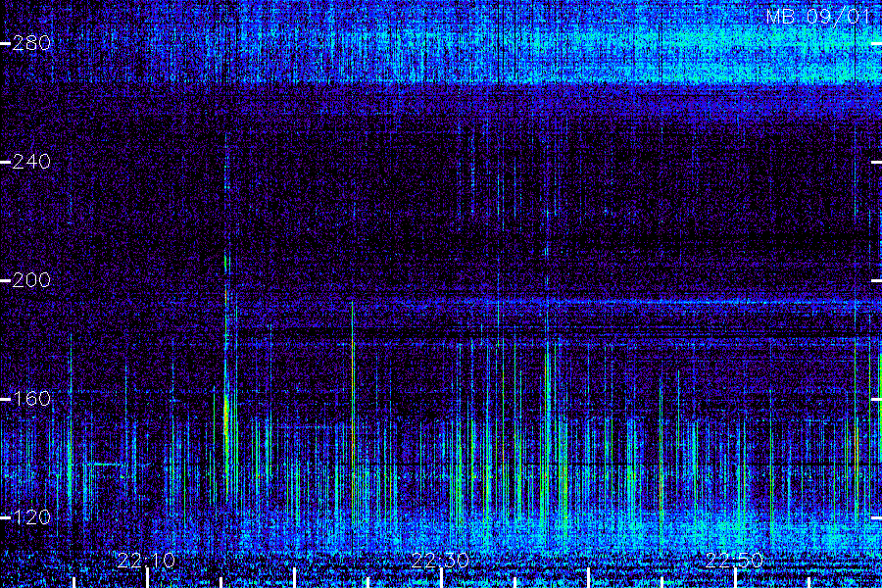Click the 200 frequency axis label
This screenshot has height=588, width=882.
(31, 280)
